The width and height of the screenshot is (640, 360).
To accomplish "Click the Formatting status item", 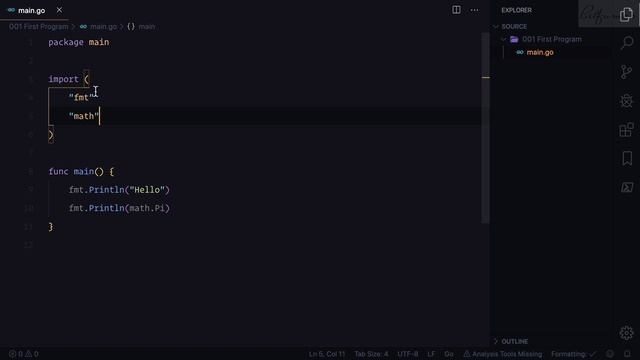I will pyautogui.click(x=573, y=354).
